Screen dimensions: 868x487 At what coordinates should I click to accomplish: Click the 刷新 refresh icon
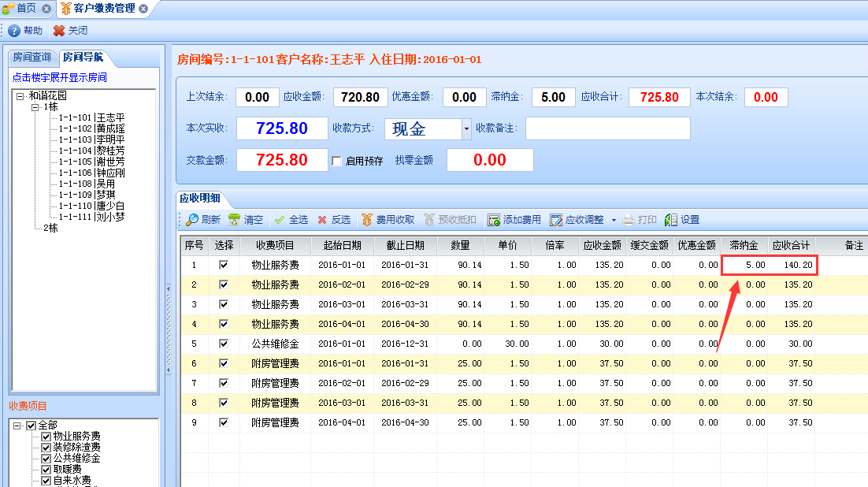191,220
